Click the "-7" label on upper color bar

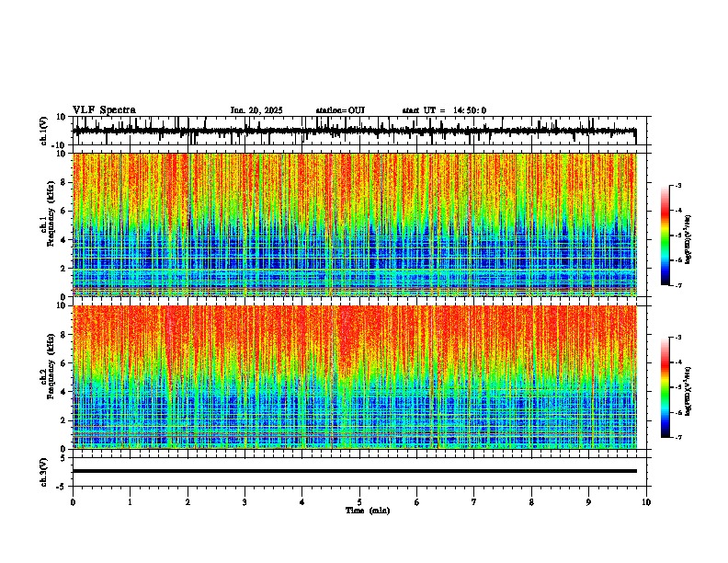677,285
